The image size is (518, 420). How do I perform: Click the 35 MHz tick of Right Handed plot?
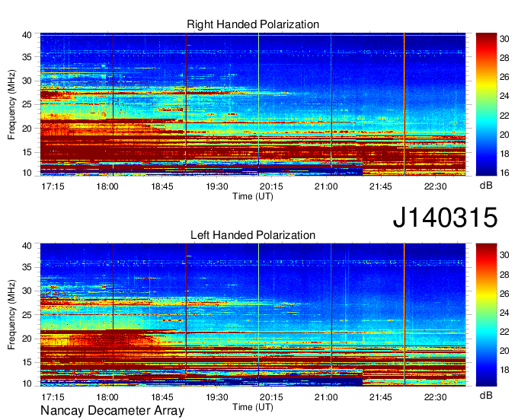(x=27, y=57)
